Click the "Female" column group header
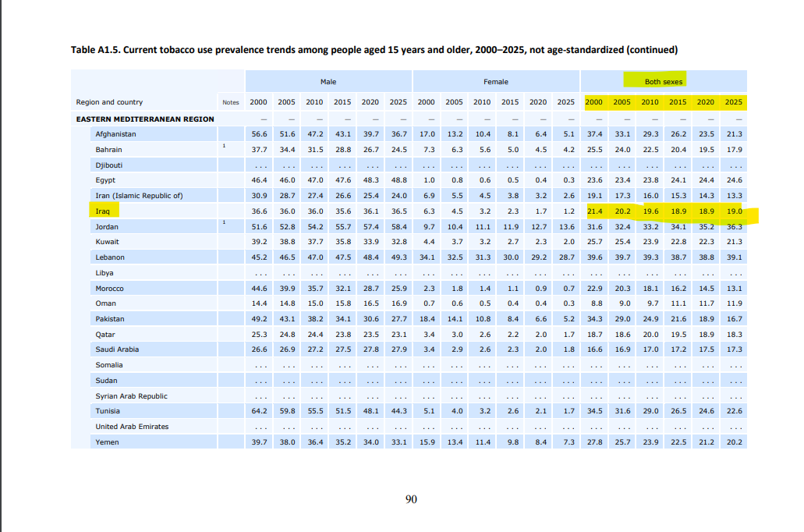The width and height of the screenshot is (804, 532). pos(495,81)
